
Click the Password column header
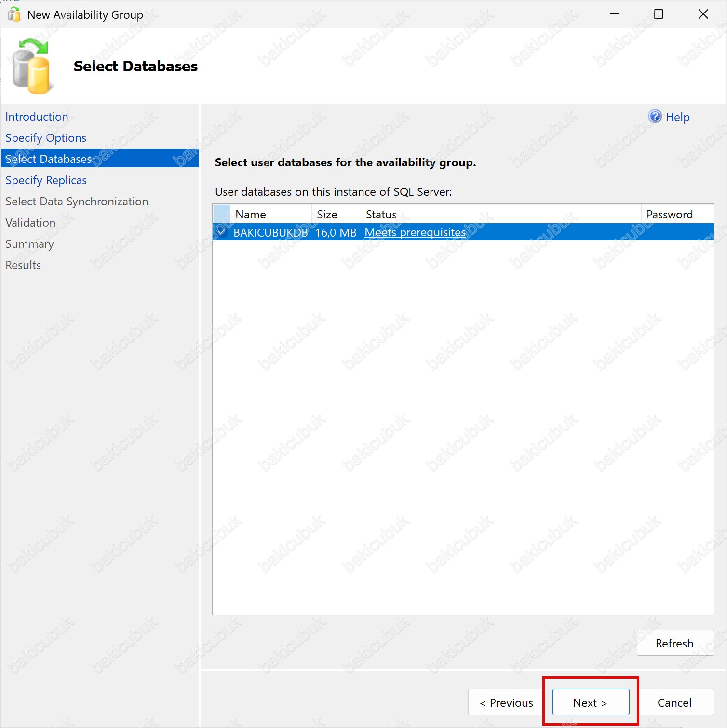(676, 214)
